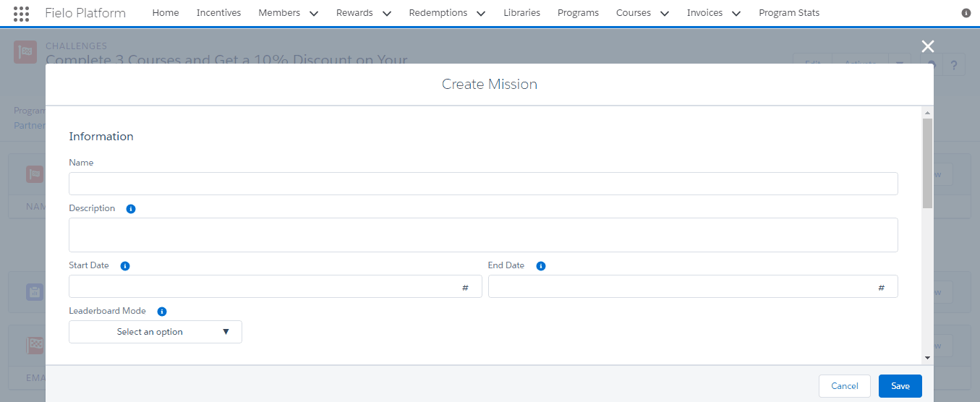Open the End Date picker icon
The image size is (980, 402).
[882, 288]
